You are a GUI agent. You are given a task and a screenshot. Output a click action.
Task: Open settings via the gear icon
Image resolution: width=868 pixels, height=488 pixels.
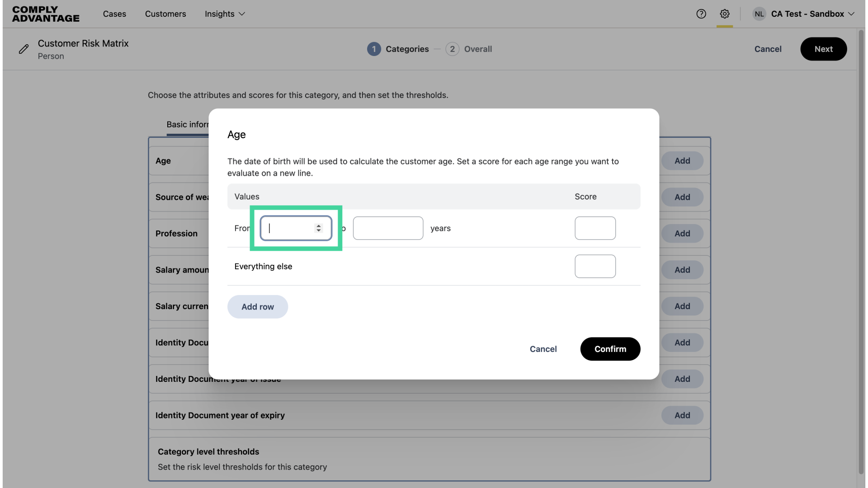click(x=725, y=14)
